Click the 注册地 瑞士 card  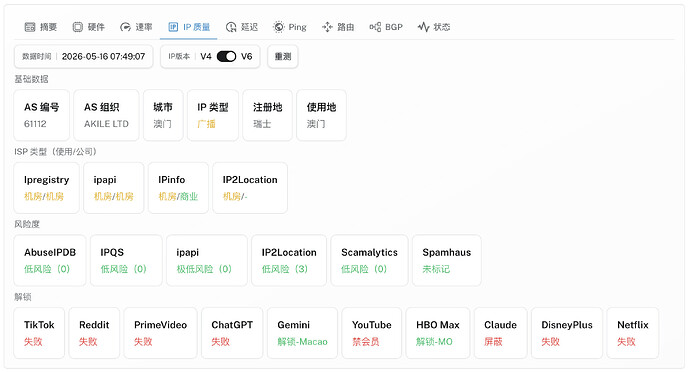click(x=267, y=115)
